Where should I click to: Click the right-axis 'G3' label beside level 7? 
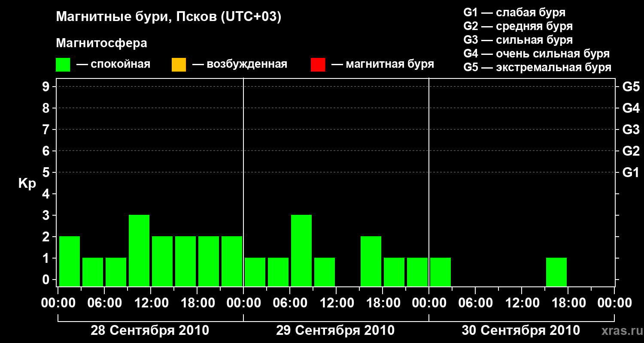pyautogui.click(x=631, y=129)
